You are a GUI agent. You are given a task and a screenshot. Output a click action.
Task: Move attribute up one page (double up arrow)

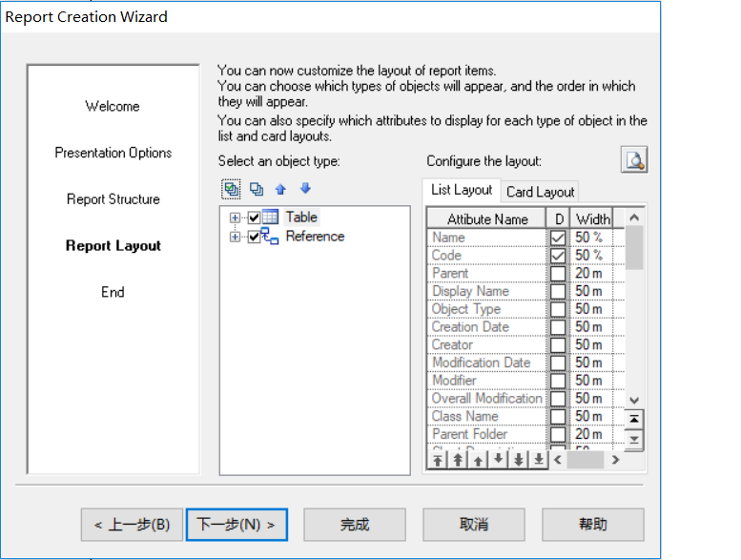[x=458, y=460]
